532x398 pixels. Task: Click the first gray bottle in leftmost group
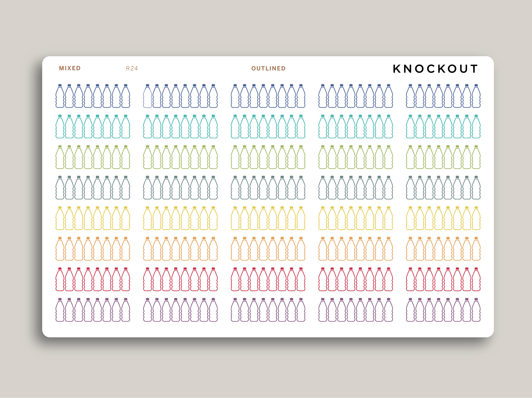pyautogui.click(x=60, y=188)
